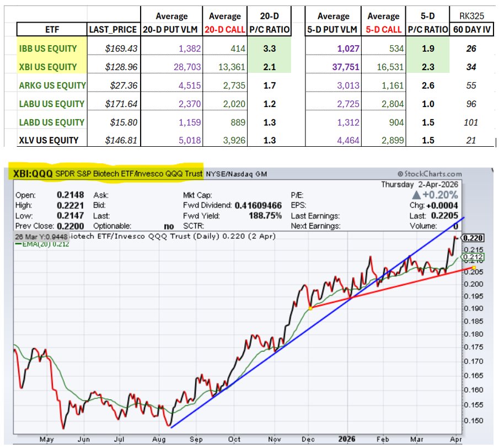Screen dimensions: 499x448
Task: Select XBI's 37,751 5-D put volume
Action: point(341,67)
